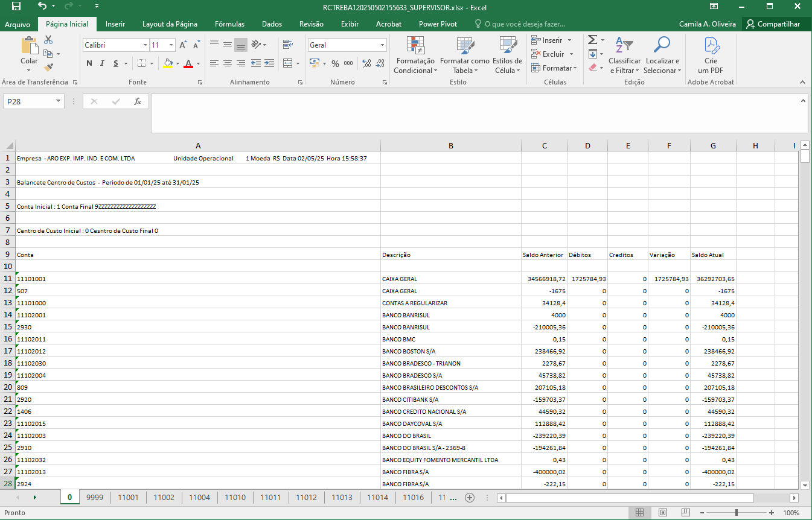Open the Formatar como Tabela gallery
812x520 pixels.
tap(465, 55)
